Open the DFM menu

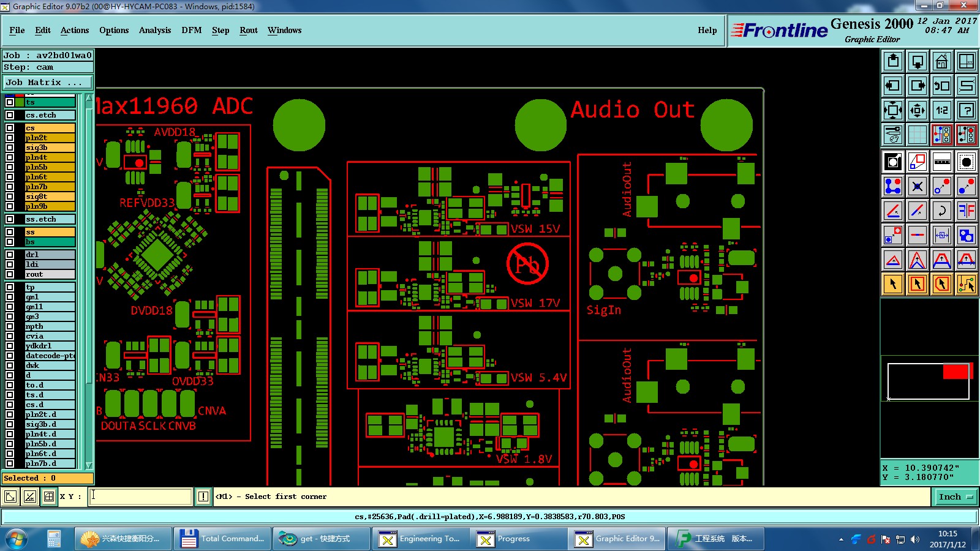tap(191, 30)
